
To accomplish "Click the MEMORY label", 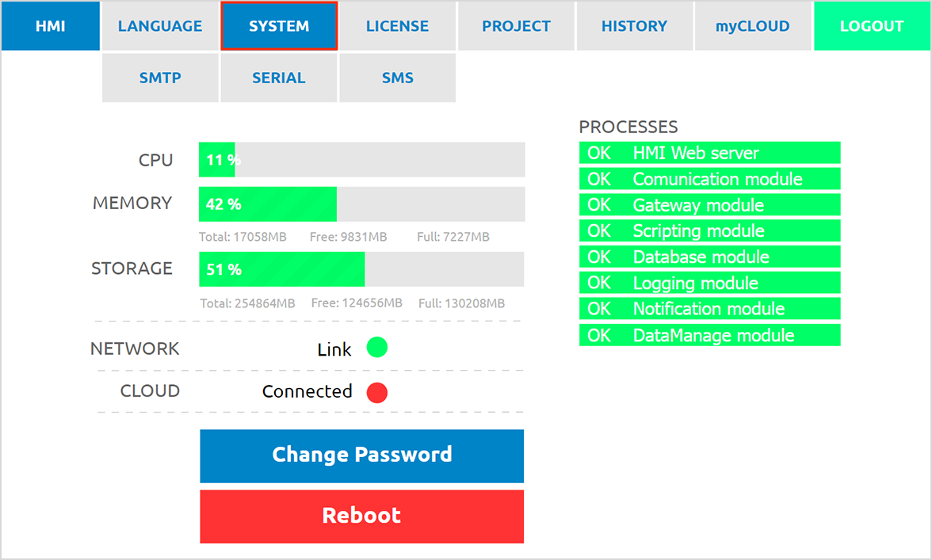I will click(x=132, y=203).
